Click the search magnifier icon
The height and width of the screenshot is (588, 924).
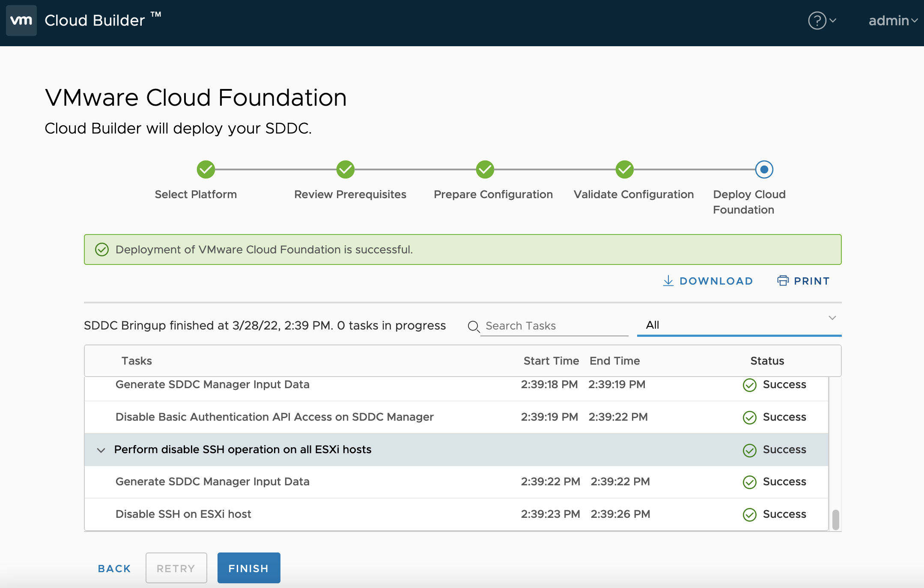pos(473,327)
